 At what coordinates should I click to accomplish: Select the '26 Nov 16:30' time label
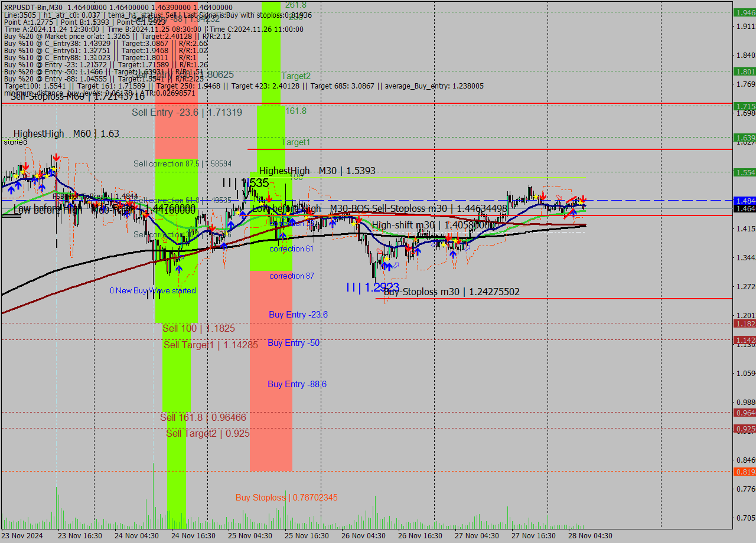tap(421, 536)
